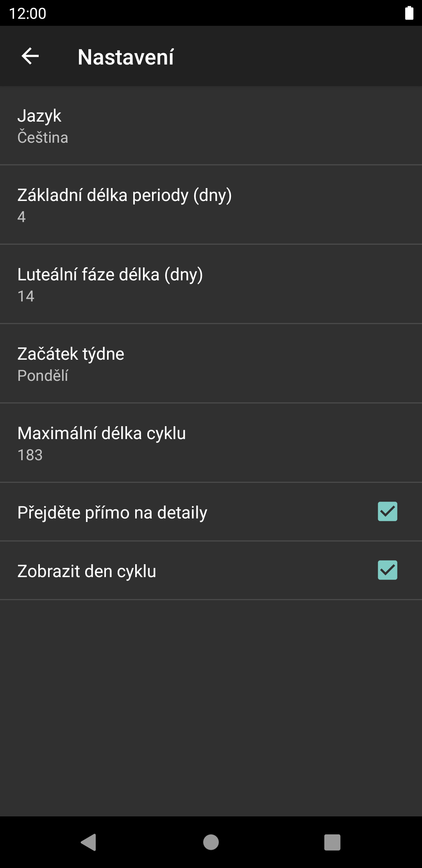Tap the battery icon in the status bar
The image size is (422, 868).
click(409, 13)
